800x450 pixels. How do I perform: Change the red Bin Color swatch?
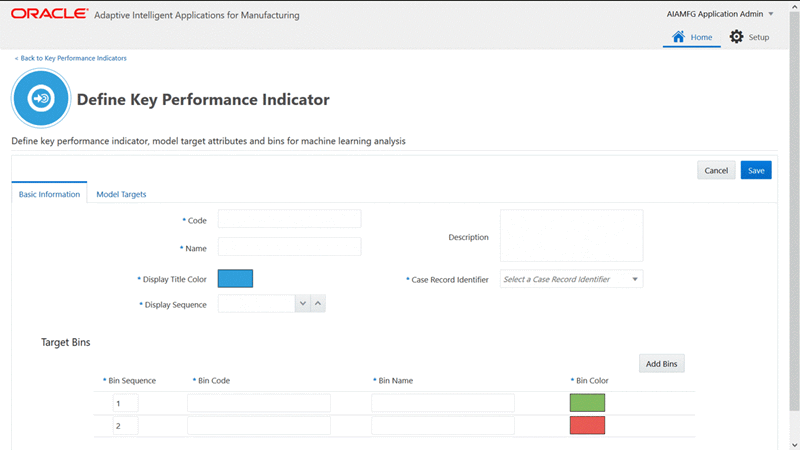587,425
